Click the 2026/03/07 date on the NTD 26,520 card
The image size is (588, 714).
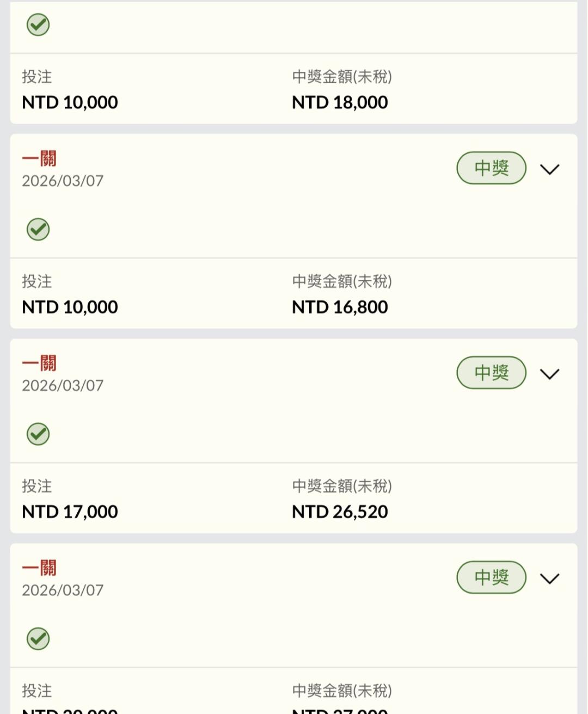tap(63, 385)
